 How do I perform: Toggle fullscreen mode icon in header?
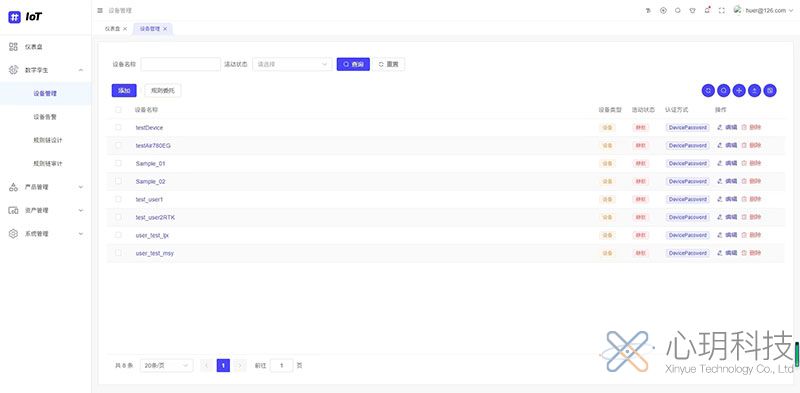(721, 10)
